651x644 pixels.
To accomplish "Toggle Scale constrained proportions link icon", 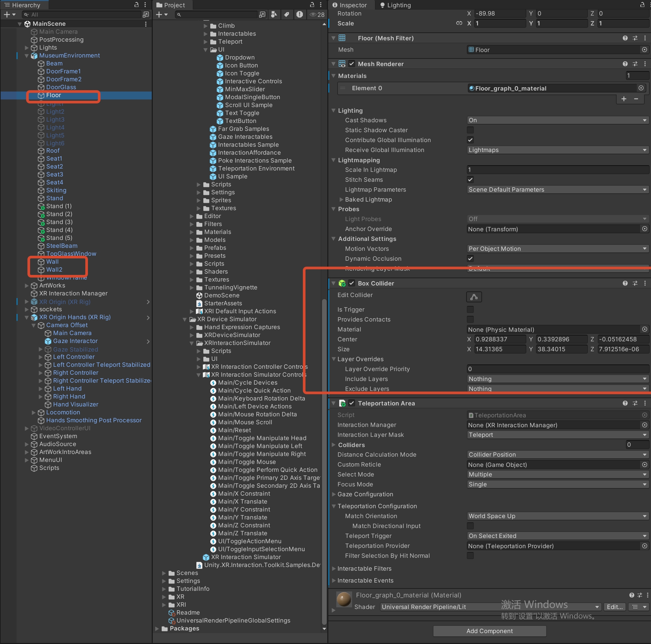I will tap(459, 23).
